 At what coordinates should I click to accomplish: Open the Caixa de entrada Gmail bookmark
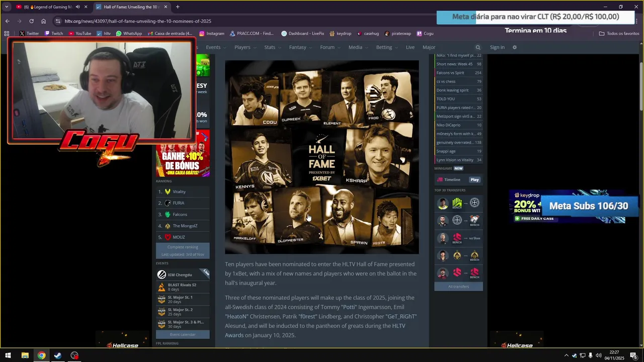pyautogui.click(x=171, y=34)
